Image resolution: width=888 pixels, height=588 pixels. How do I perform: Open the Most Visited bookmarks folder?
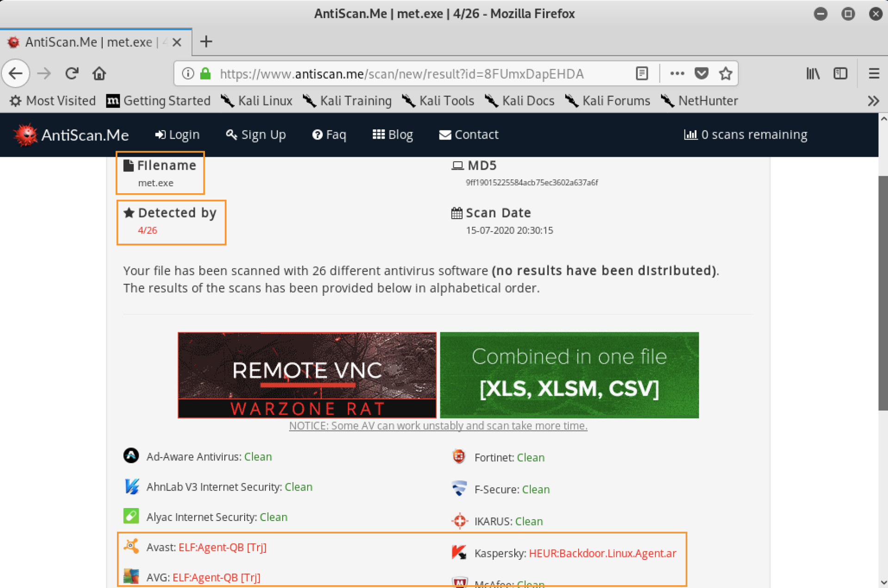click(53, 101)
